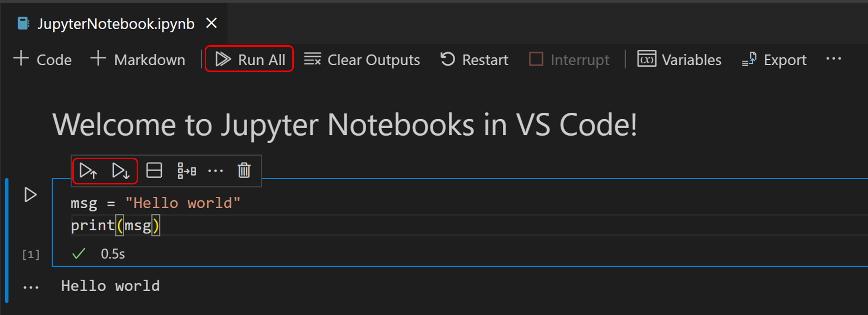Open notebook toolbar more actions ellipsis
This screenshot has height=315, width=868.
(834, 59)
